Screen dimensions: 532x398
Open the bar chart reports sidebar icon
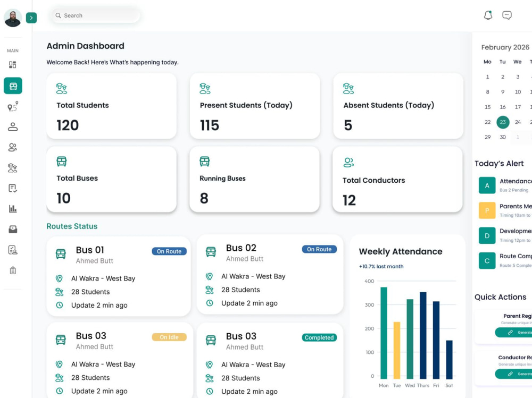pyautogui.click(x=13, y=208)
